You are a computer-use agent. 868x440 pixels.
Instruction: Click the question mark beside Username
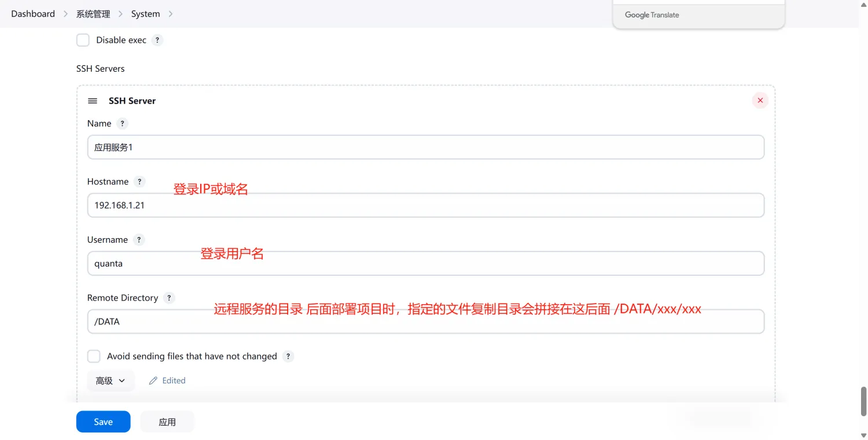point(138,239)
